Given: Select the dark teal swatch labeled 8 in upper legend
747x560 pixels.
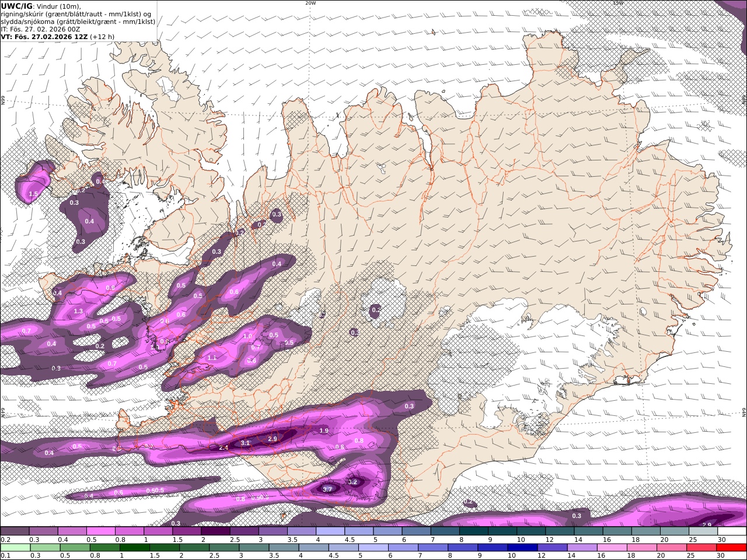Looking at the screenshot, I should (x=474, y=531).
